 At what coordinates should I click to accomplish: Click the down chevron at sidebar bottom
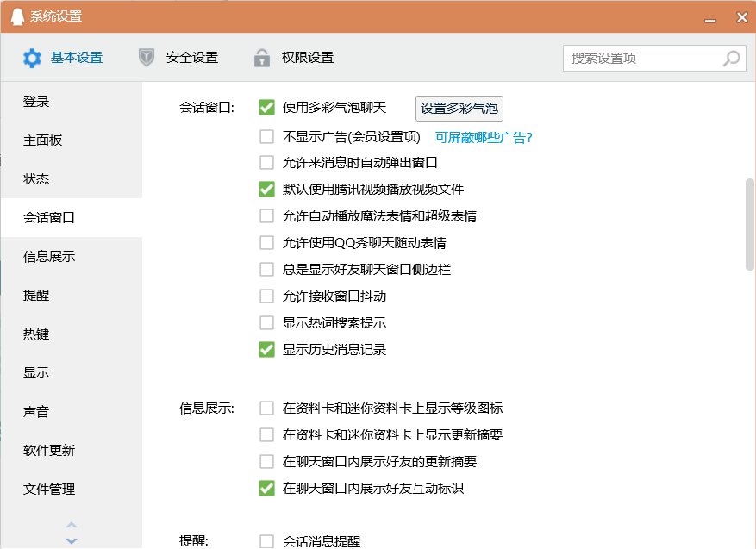click(72, 540)
